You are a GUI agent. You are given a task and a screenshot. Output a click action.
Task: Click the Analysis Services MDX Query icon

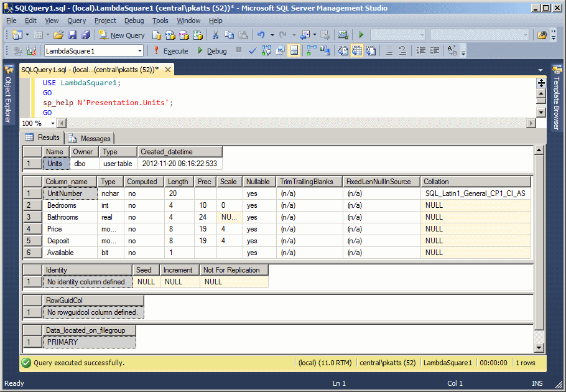(170, 35)
